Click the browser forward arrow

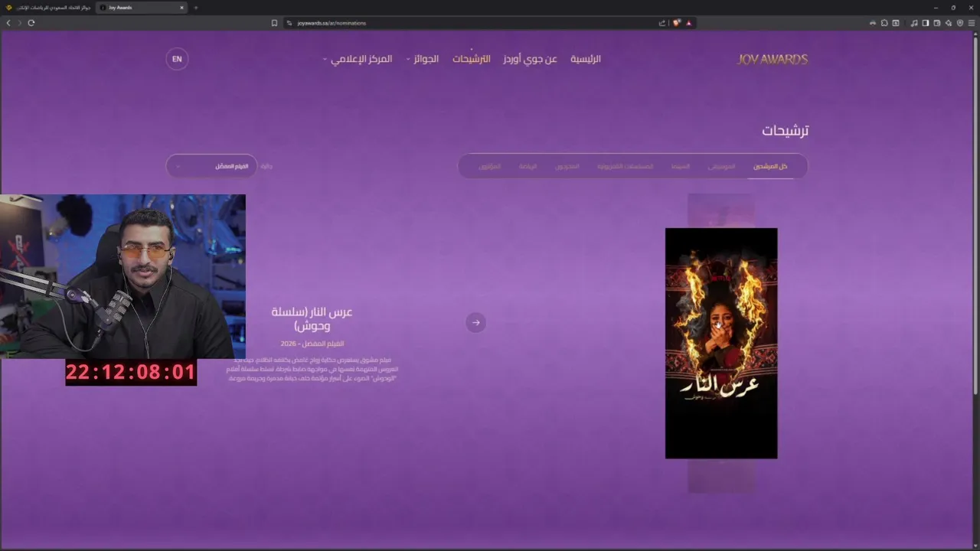point(20,23)
